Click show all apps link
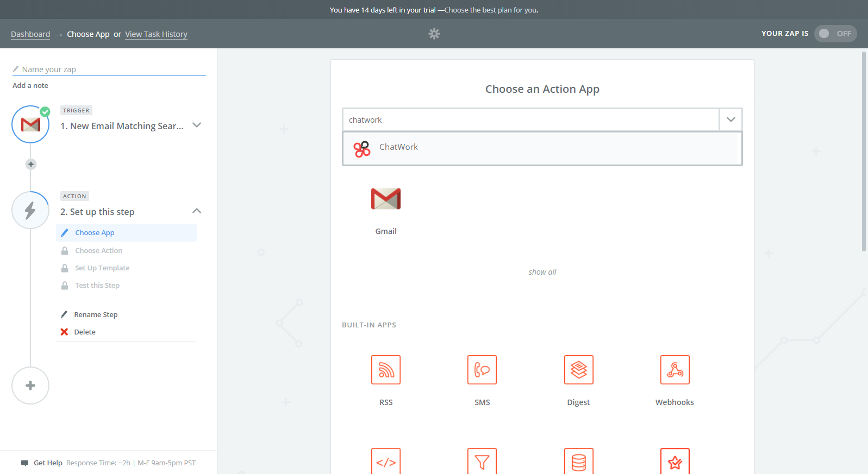868x474 pixels. point(542,272)
